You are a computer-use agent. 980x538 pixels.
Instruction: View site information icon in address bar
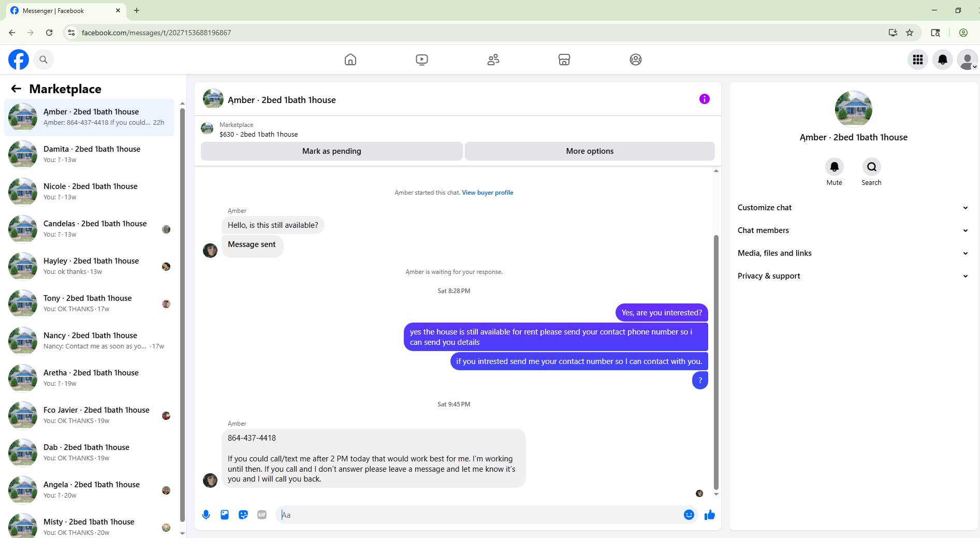click(71, 33)
